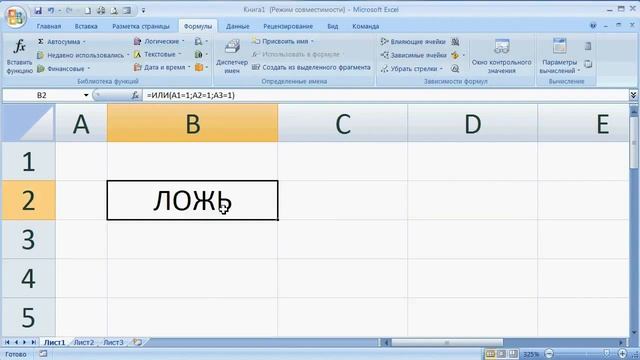Select column C header

343,123
